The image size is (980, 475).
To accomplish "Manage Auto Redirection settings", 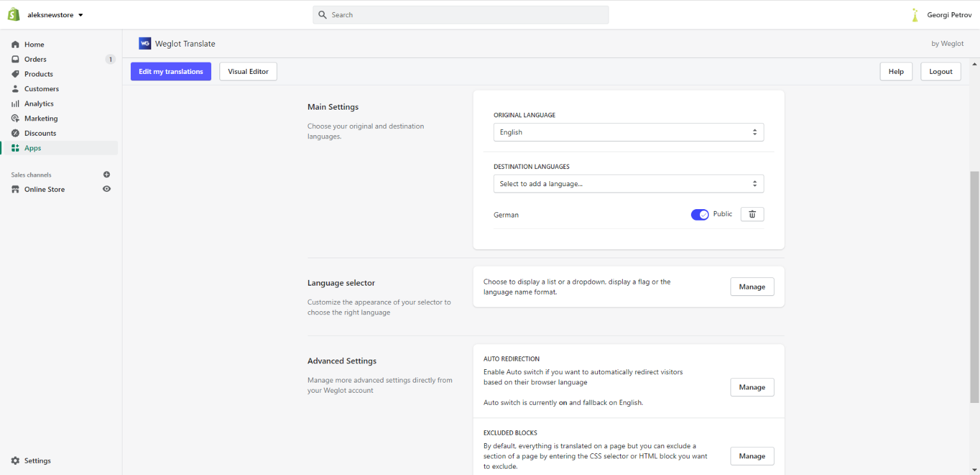I will [752, 387].
